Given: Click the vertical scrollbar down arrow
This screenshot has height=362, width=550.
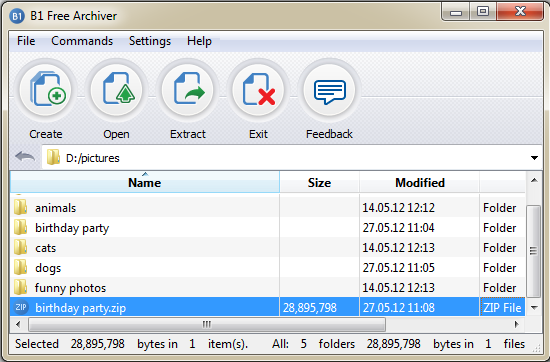Looking at the screenshot, I should pyautogui.click(x=534, y=308).
